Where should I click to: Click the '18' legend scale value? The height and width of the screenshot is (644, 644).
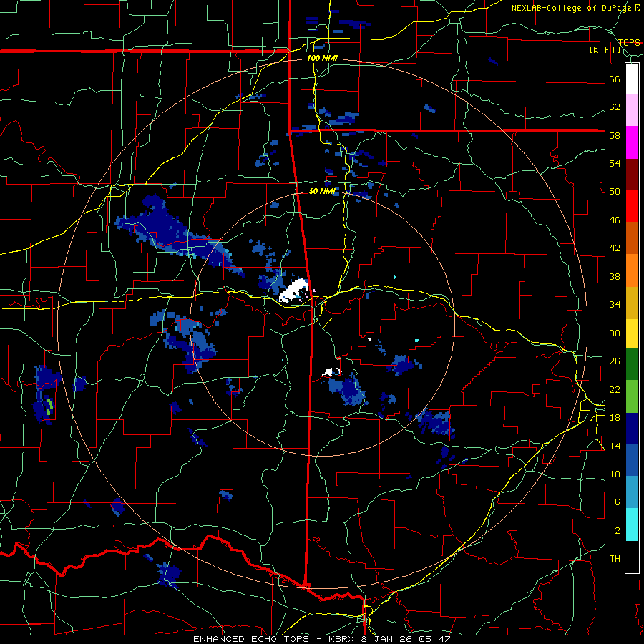[x=615, y=417]
